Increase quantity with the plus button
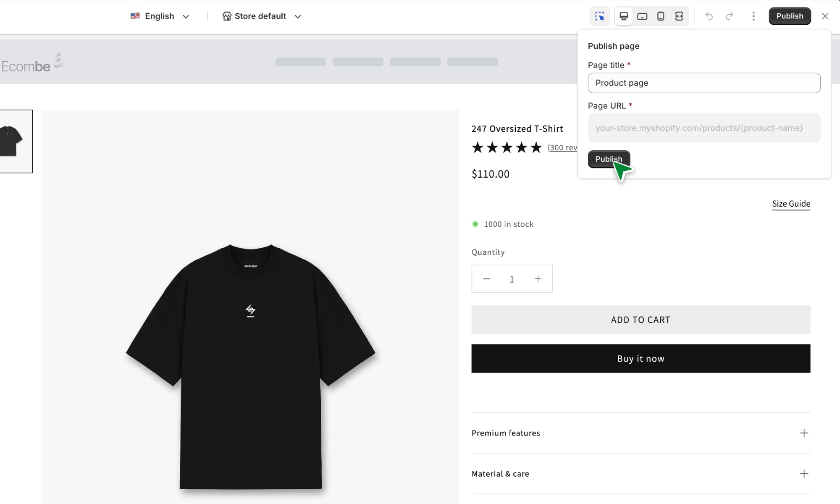 coord(538,279)
